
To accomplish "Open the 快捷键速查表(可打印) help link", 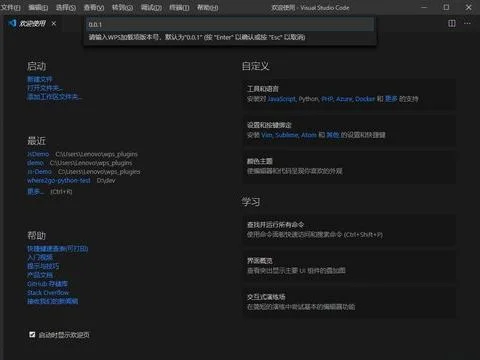I will tap(58, 249).
